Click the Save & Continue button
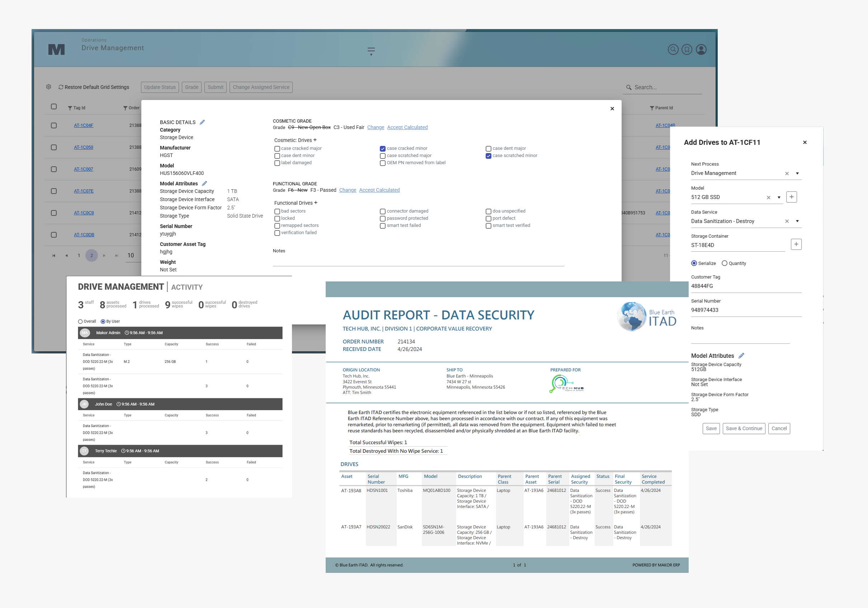This screenshot has width=868, height=608. point(744,428)
